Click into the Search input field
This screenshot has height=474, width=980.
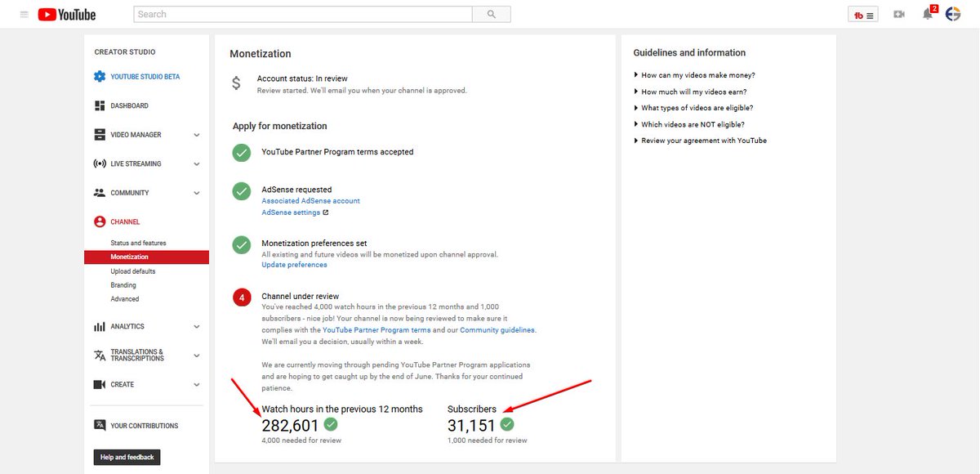303,14
